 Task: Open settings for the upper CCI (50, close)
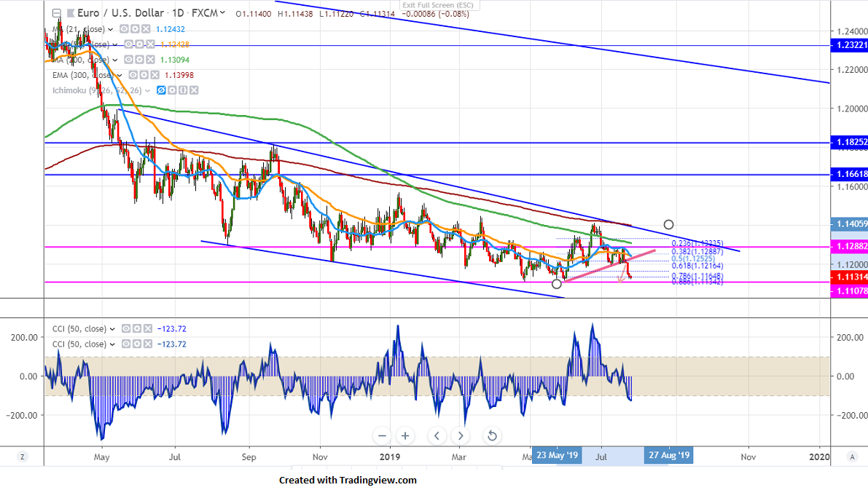pos(137,328)
